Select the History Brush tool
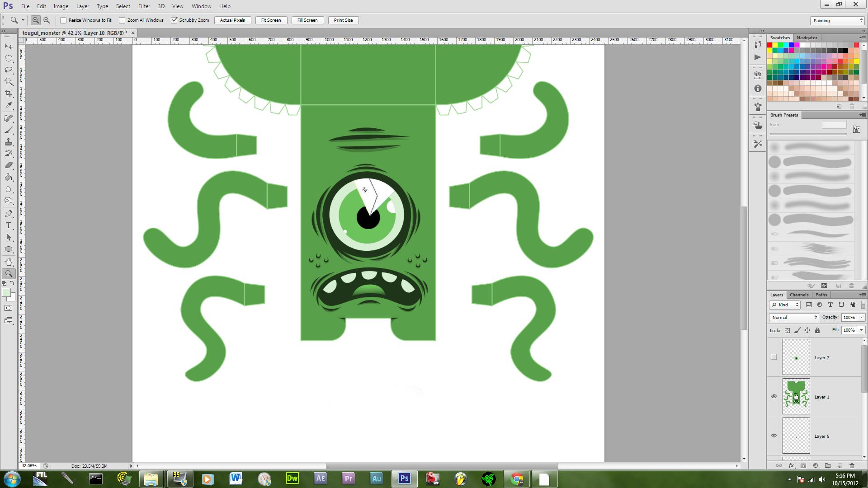This screenshot has width=868, height=488. click(9, 154)
